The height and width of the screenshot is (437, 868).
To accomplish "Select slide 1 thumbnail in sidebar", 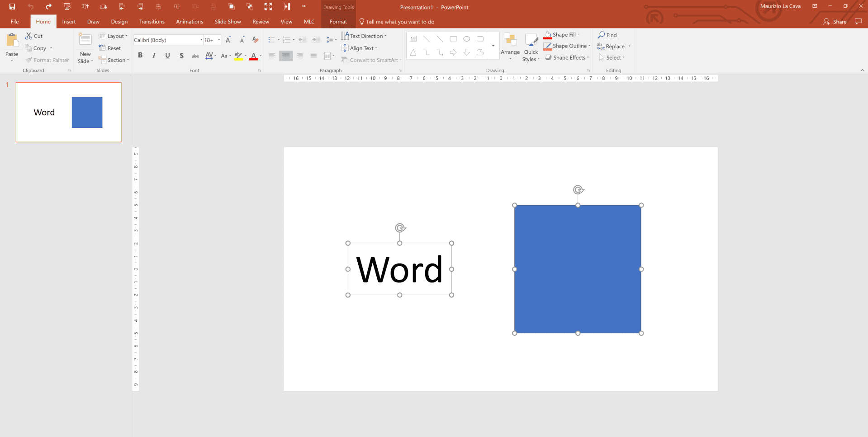I will (x=68, y=112).
